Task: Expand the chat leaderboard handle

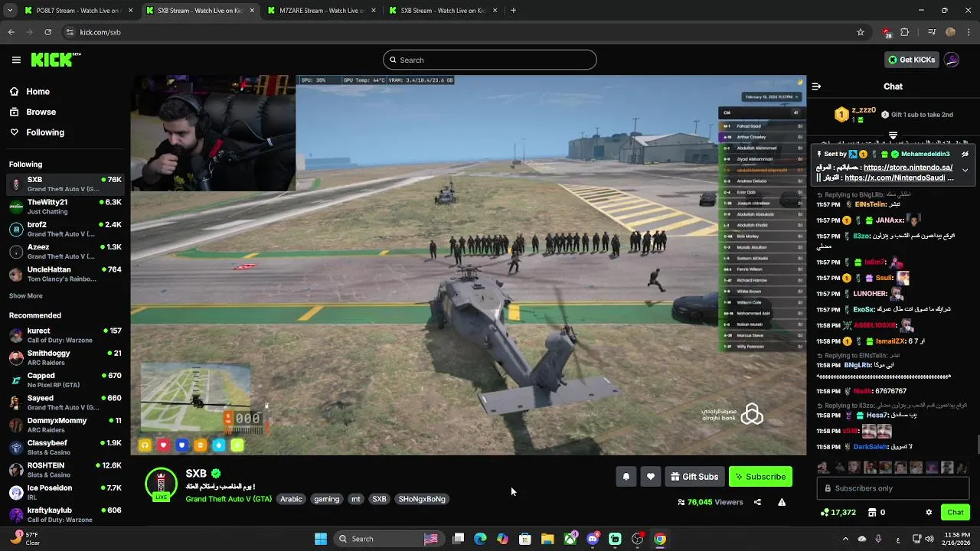Action: [x=893, y=135]
